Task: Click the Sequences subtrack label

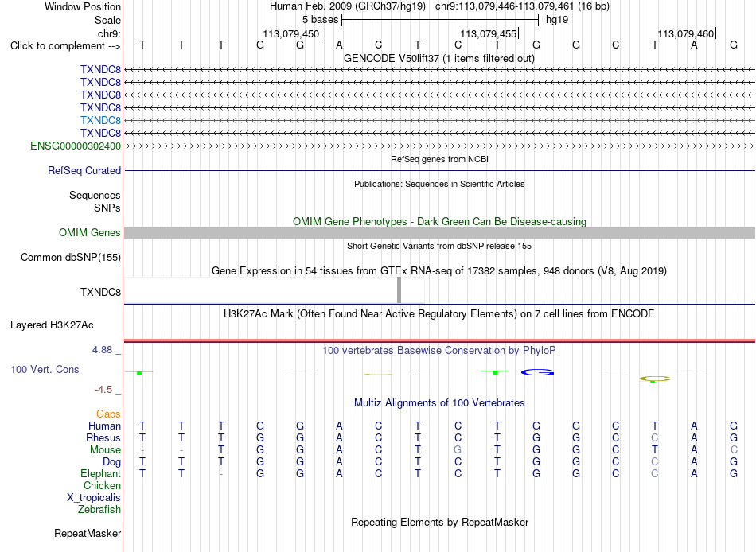Action: pyautogui.click(x=95, y=195)
